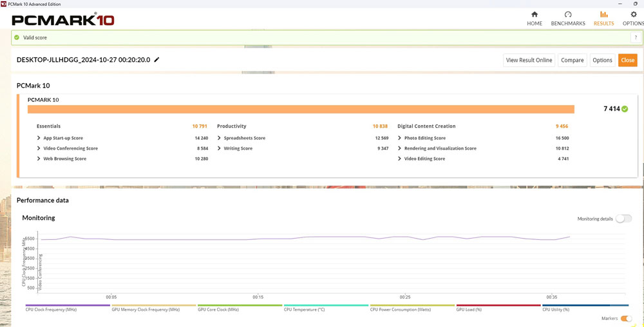Click the overall score 7 414
This screenshot has width=644, height=327.
(612, 109)
